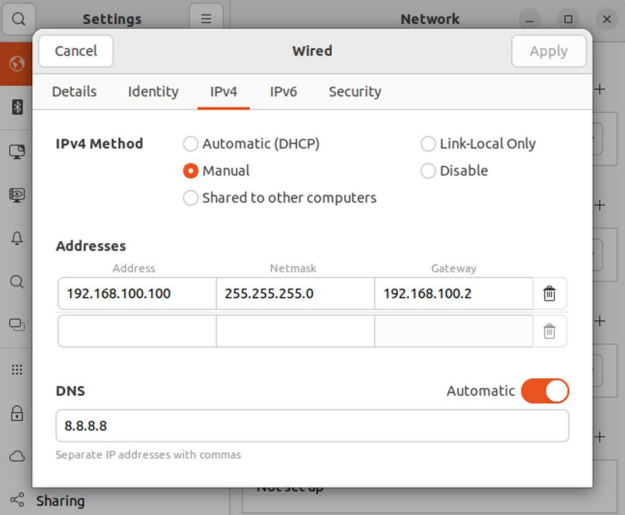Open the Security tab

point(355,91)
